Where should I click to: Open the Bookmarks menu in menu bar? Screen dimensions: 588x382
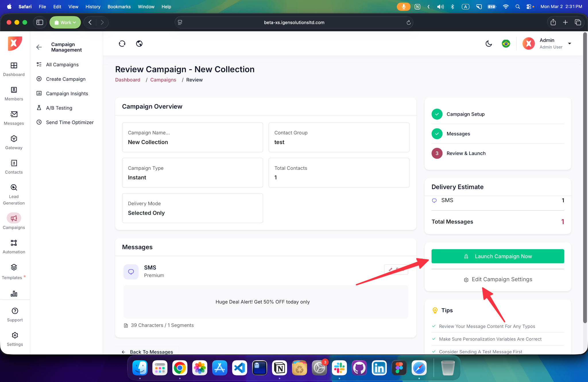(x=119, y=7)
